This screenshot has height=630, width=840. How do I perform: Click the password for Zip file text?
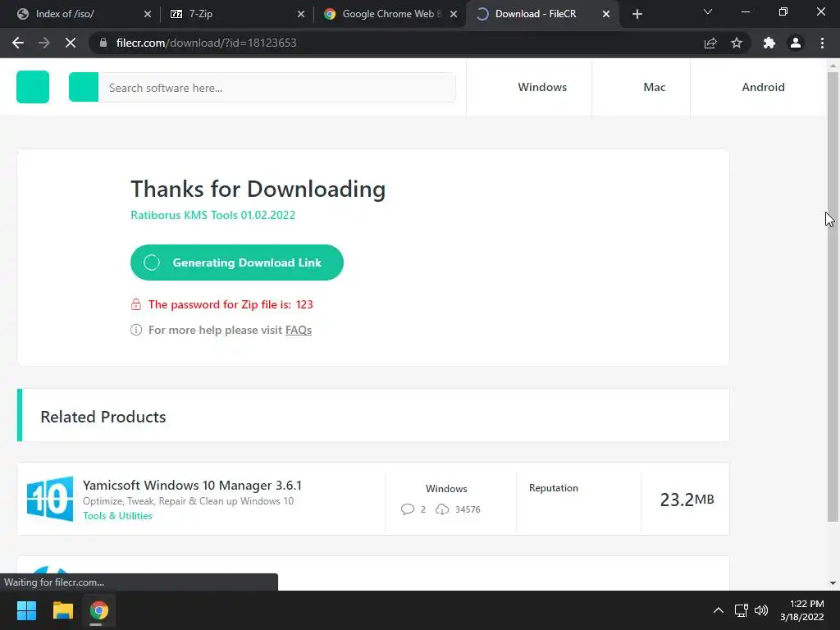point(231,304)
